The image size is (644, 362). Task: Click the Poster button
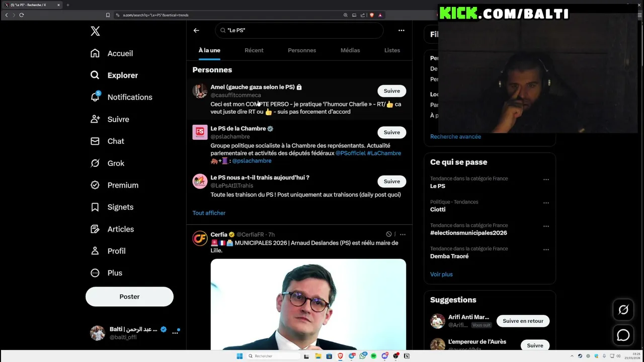pyautogui.click(x=129, y=297)
